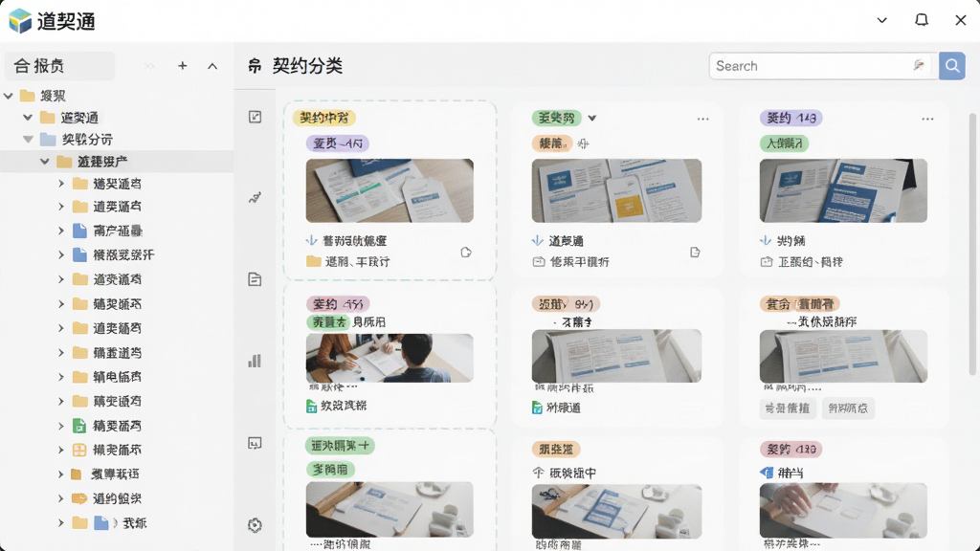The image size is (980, 551).
Task: Expand the tree row with the green file icon
Action: (x=60, y=426)
